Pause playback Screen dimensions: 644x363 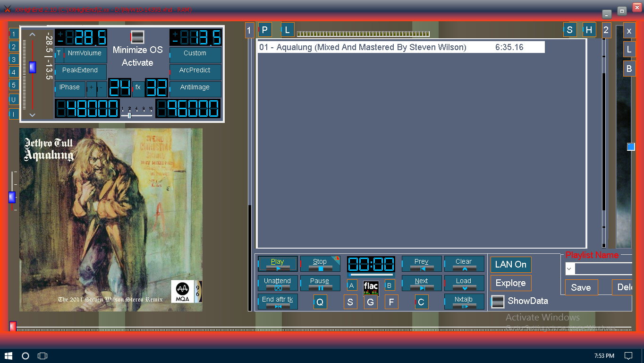click(x=320, y=283)
